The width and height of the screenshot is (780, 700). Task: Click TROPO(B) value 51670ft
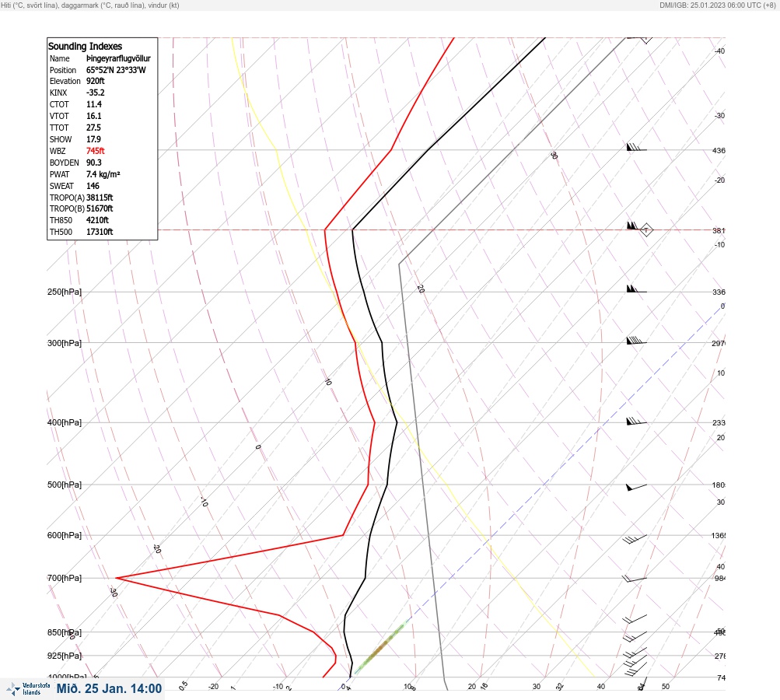tap(100, 209)
